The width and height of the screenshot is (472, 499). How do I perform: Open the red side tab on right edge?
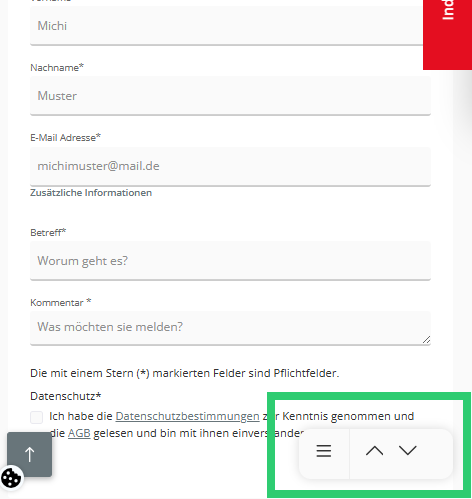click(447, 35)
